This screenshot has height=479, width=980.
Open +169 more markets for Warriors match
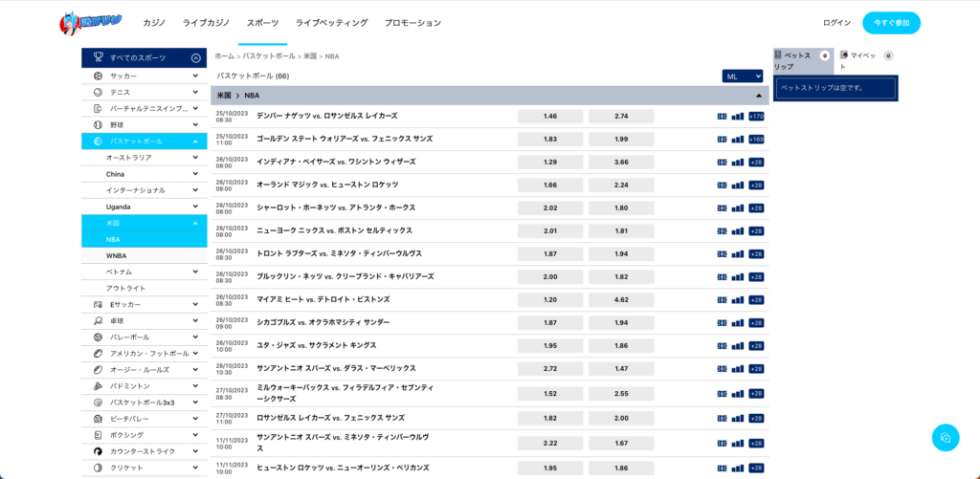756,140
